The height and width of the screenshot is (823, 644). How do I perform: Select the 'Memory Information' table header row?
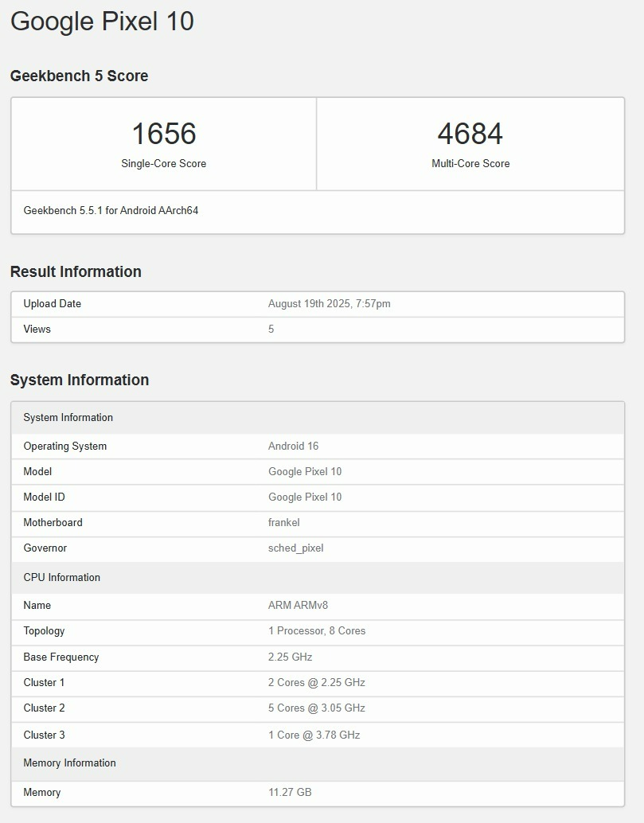[x=318, y=763]
